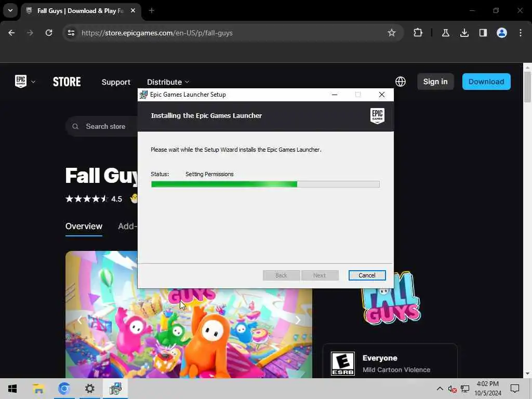Image resolution: width=532 pixels, height=399 pixels.
Task: Open the language globe icon
Action: click(x=401, y=82)
